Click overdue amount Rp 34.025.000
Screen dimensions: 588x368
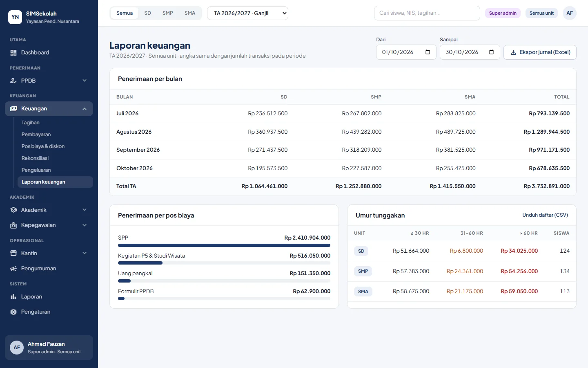coord(519,251)
